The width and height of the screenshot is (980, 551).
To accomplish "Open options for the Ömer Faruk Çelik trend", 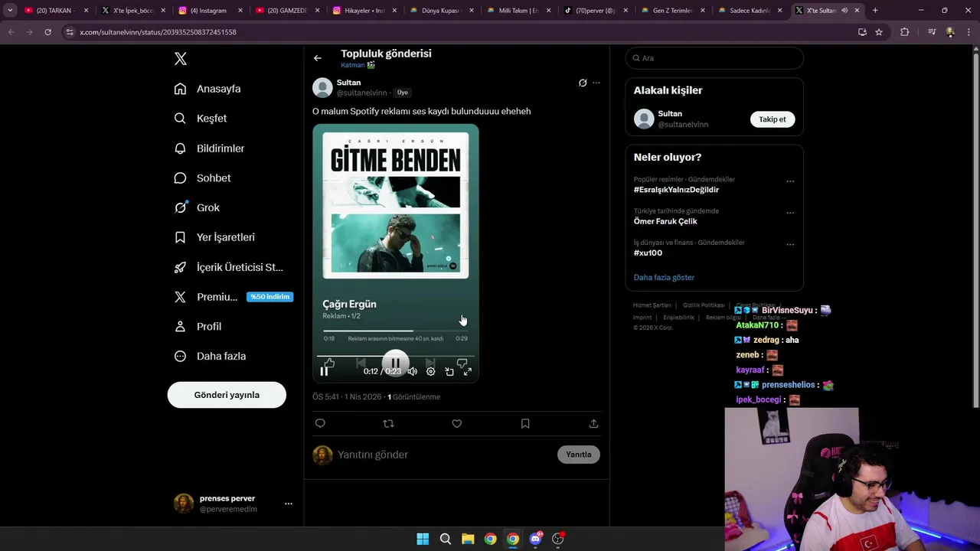I will tap(790, 213).
